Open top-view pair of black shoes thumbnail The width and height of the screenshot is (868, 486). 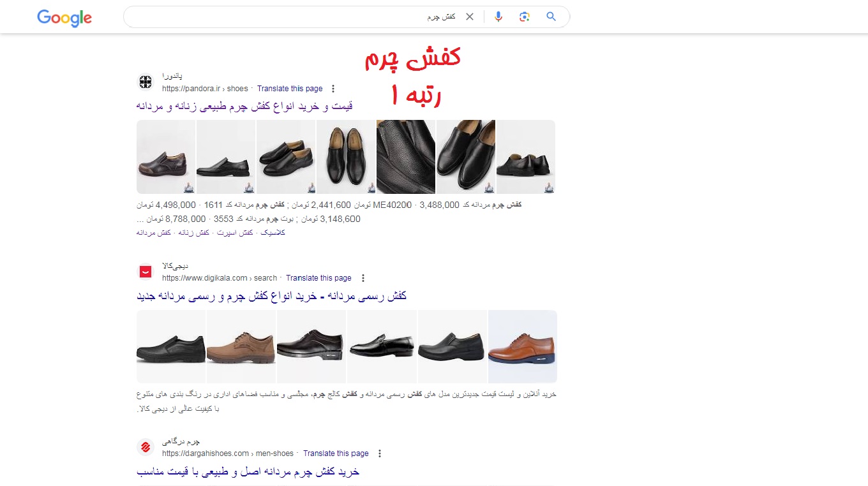(x=346, y=157)
